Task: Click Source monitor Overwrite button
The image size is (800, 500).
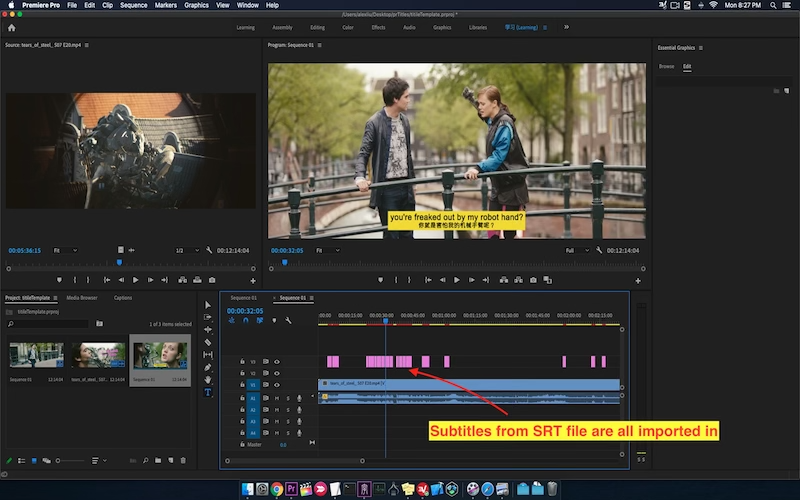Action: 197,280
